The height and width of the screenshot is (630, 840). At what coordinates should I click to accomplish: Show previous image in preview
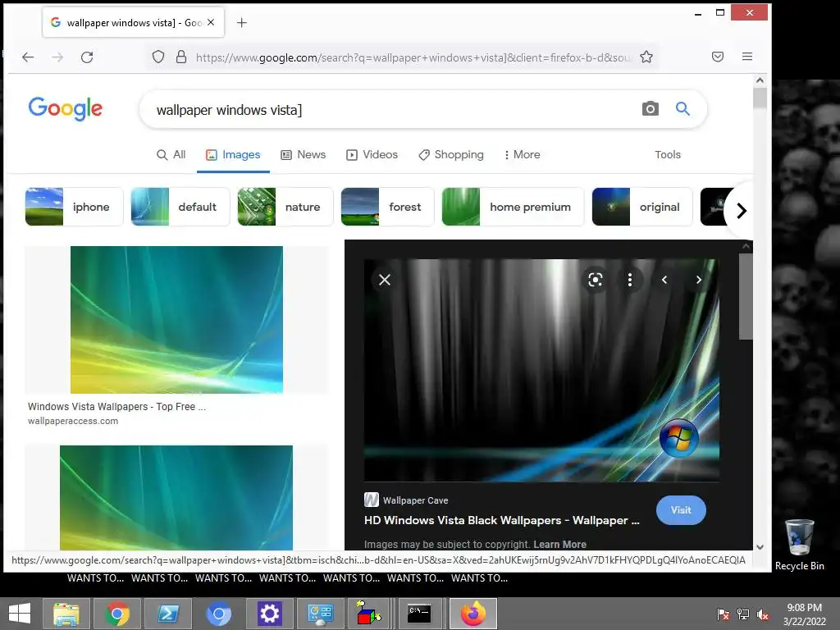[664, 280]
